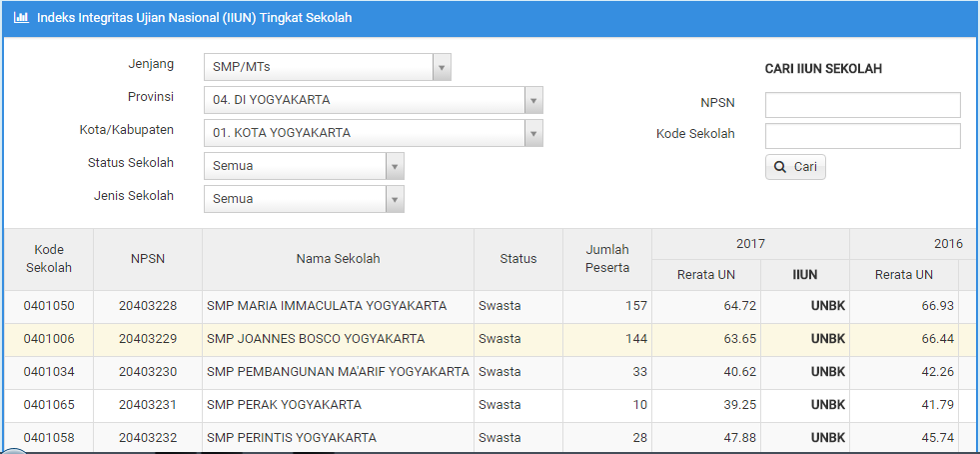
Task: Select school code 0401034
Action: [49, 372]
